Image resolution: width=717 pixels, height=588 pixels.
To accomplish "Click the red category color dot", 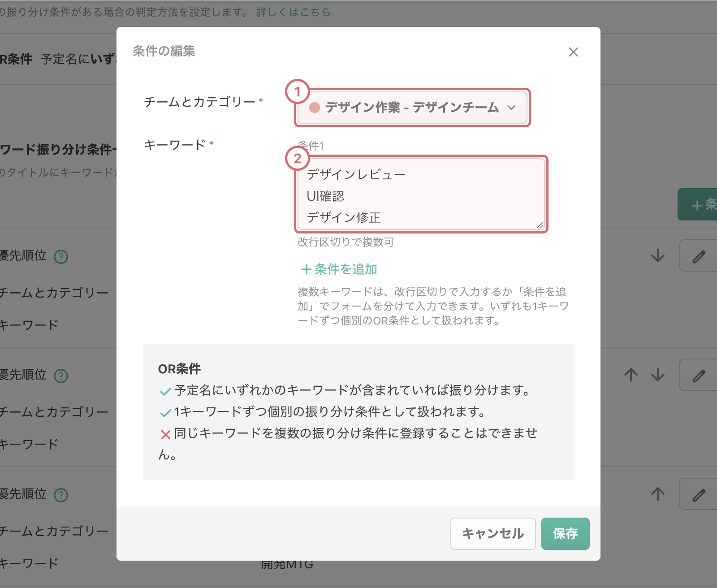I will point(315,108).
